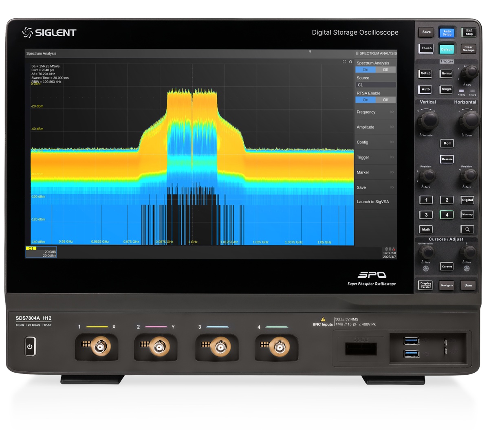Hit the Clear Sweeps button
Image resolution: width=489 pixels, height=448 pixels.
tap(469, 49)
